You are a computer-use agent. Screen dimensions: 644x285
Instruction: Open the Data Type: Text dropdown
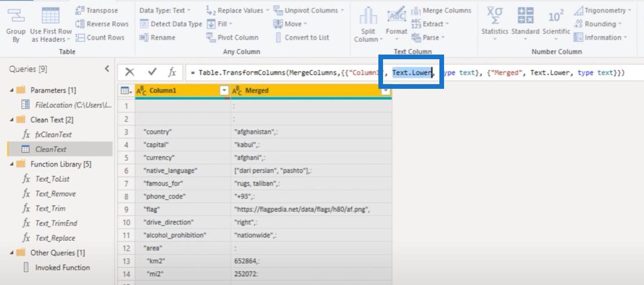coord(164,10)
